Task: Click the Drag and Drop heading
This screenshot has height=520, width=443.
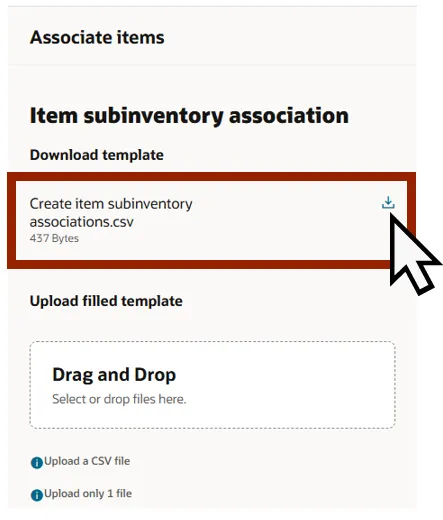Action: tap(114, 375)
